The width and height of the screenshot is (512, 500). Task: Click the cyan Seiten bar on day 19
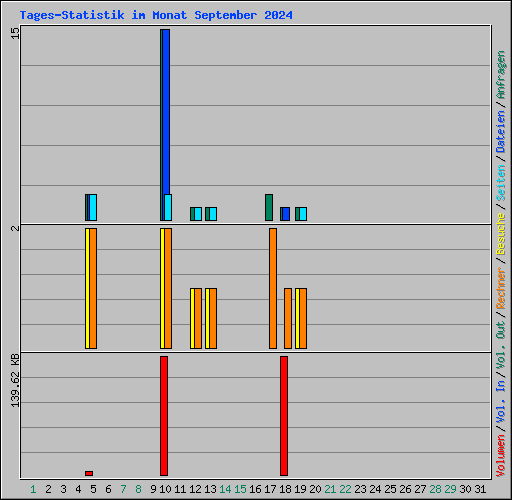pyautogui.click(x=303, y=214)
